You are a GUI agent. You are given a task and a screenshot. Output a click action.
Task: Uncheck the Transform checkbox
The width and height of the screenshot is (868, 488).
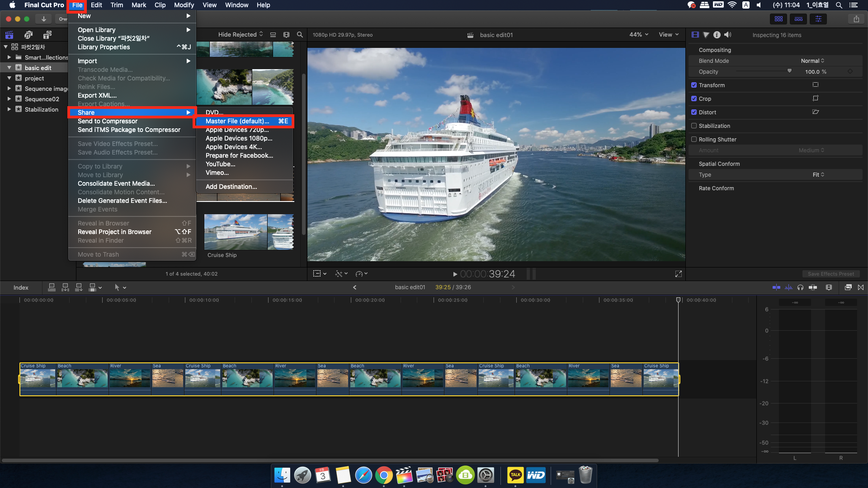(694, 85)
